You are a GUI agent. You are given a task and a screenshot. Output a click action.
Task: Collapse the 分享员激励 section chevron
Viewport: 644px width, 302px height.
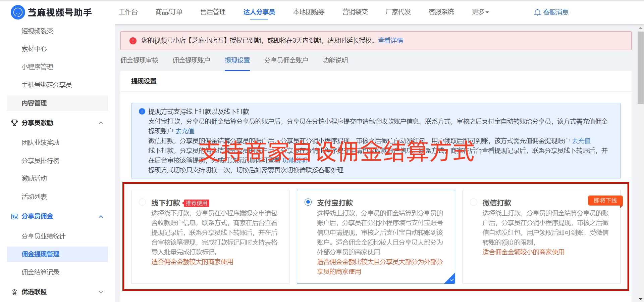pyautogui.click(x=101, y=123)
